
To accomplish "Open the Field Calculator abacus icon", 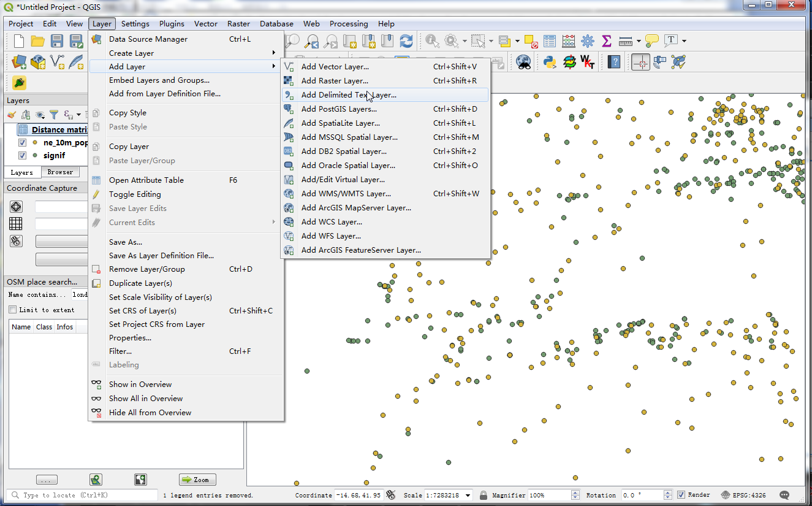I will coord(569,41).
